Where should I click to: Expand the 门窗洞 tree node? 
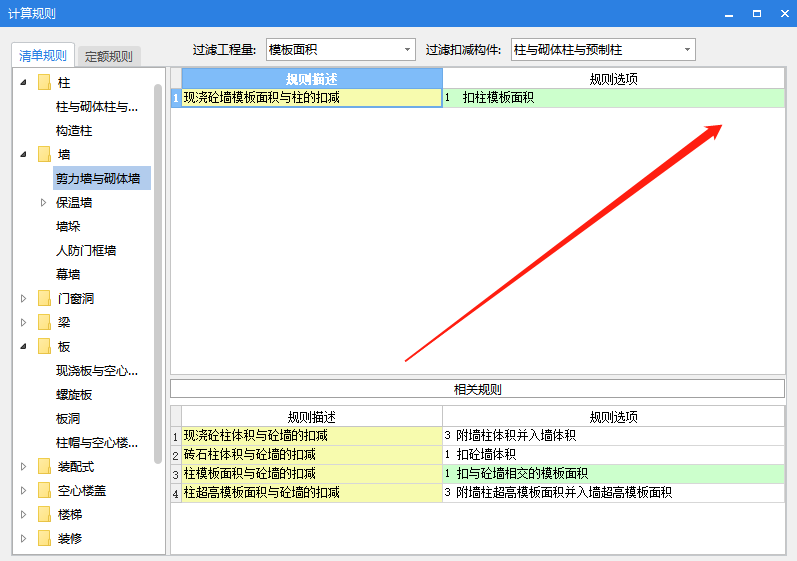point(23,299)
